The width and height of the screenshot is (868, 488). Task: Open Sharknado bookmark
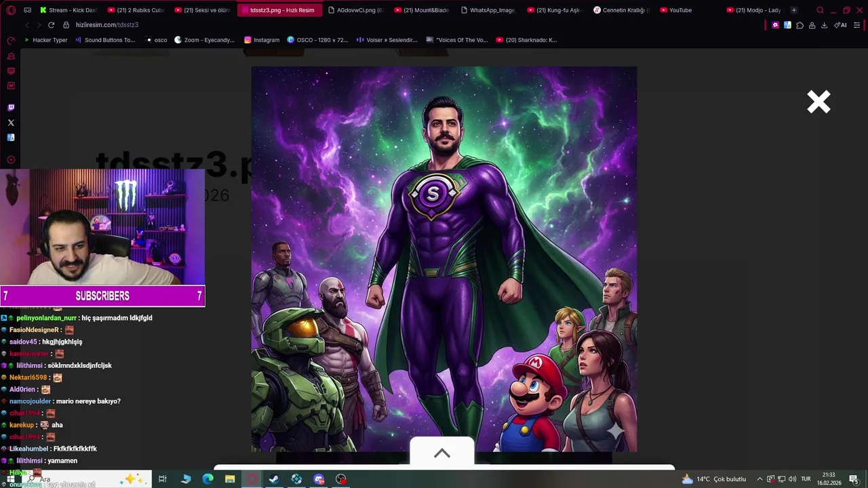[x=526, y=40]
